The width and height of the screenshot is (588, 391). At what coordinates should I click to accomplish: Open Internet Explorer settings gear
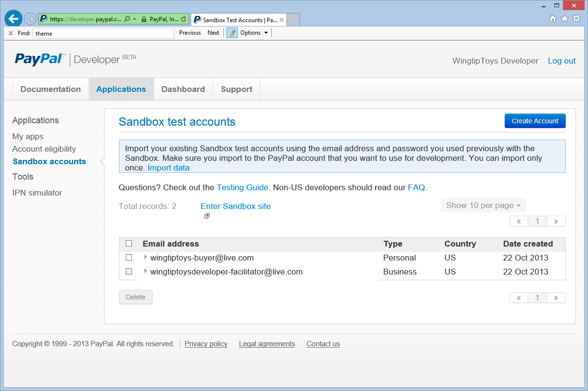pos(576,18)
